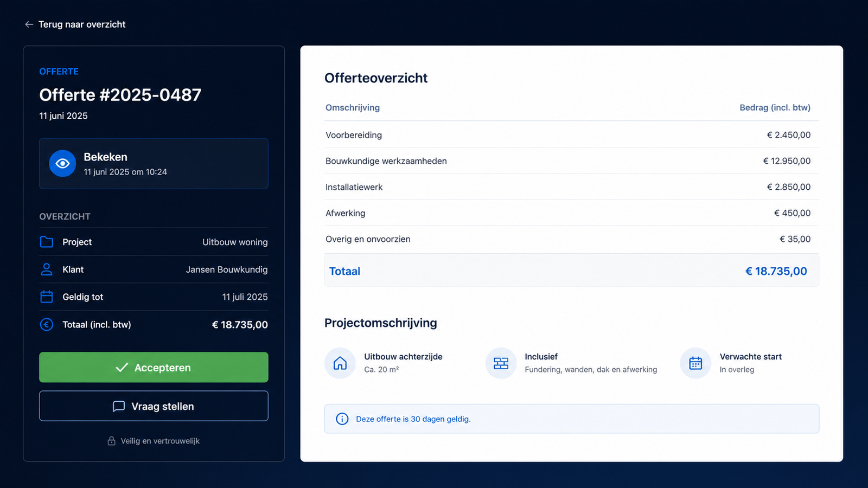
Task: Click the folder icon beside Project
Action: tap(47, 242)
